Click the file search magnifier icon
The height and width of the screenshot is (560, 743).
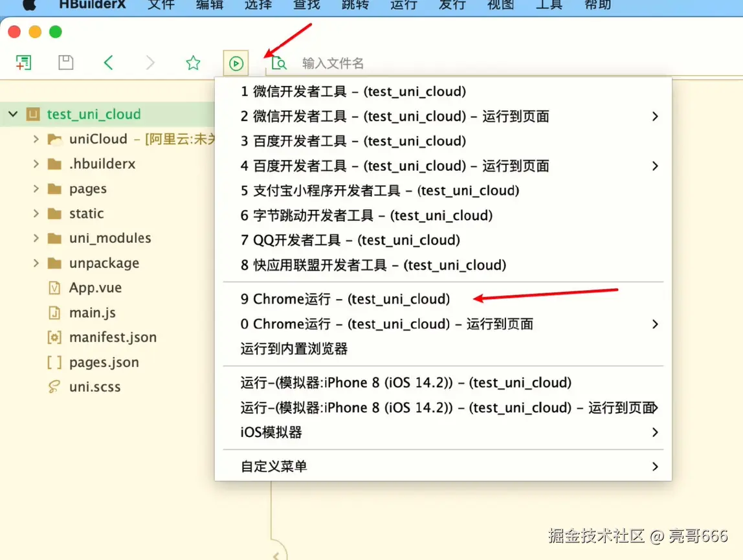[278, 63]
